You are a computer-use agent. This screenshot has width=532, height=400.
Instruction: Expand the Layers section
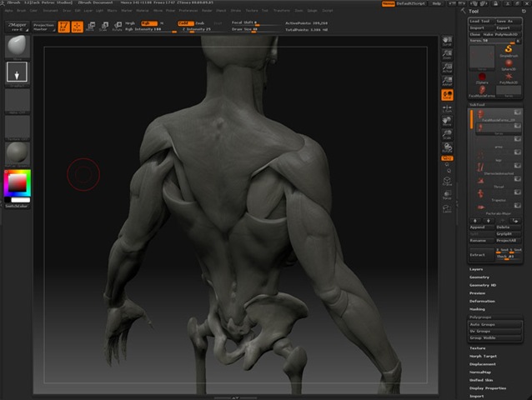pos(476,269)
